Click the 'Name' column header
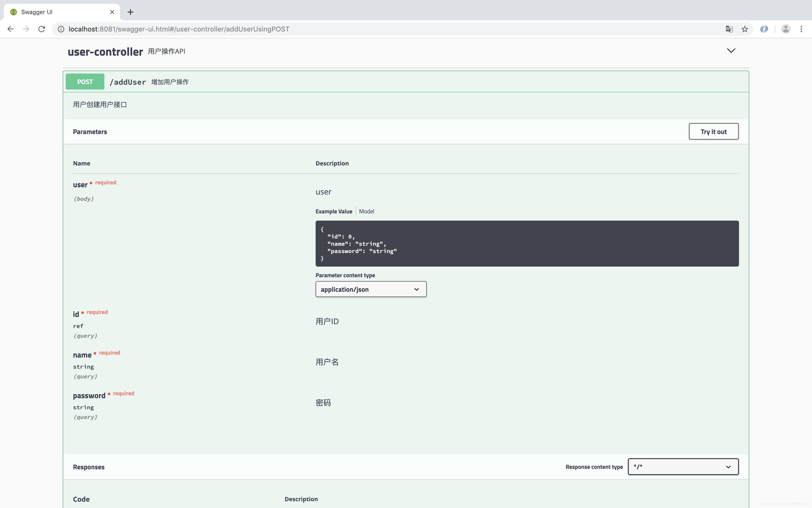This screenshot has height=508, width=812. tap(81, 163)
